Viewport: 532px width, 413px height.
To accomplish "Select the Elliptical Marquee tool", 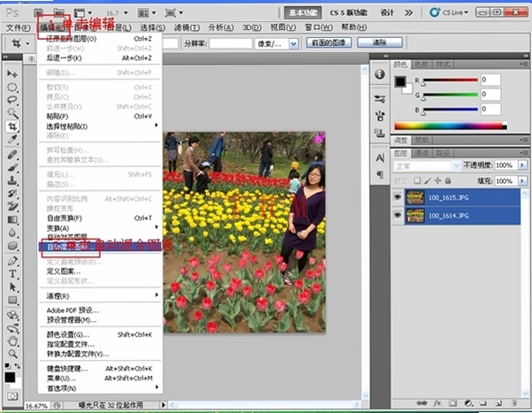I will pyautogui.click(x=12, y=87).
